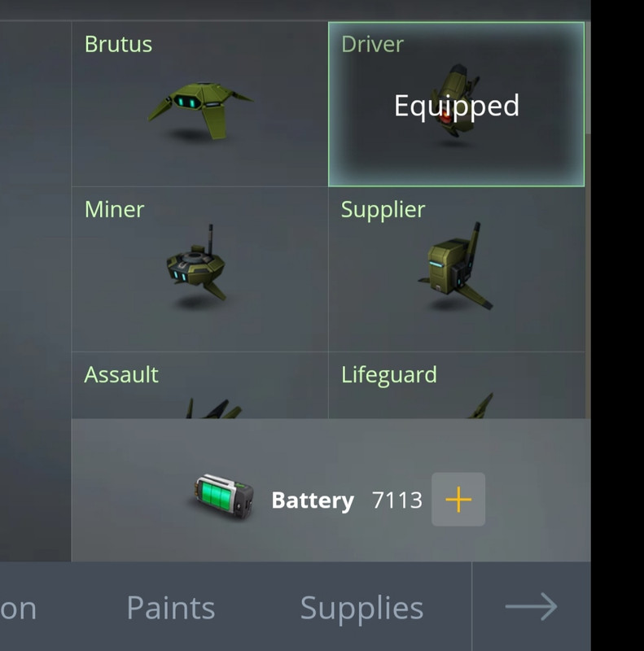Image resolution: width=644 pixels, height=651 pixels.
Task: Click the Equipped status text
Action: 457,107
